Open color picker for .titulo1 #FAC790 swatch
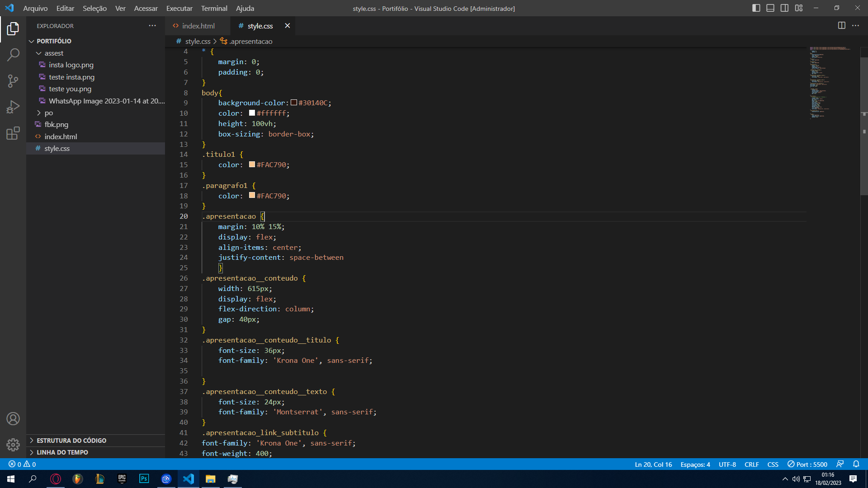Viewport: 868px width, 488px height. point(252,164)
